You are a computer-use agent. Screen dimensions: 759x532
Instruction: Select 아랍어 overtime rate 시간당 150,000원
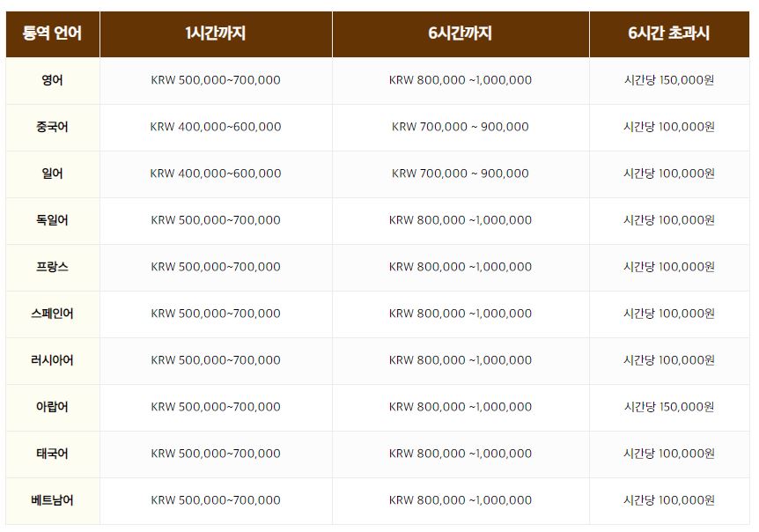(x=669, y=407)
